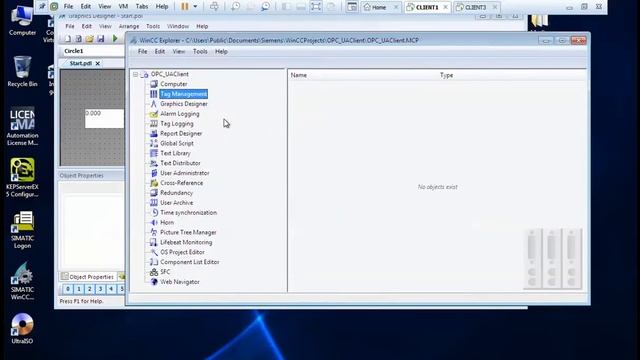The height and width of the screenshot is (360, 640).
Task: Click the Open folder icon in Graphics Designer toolbar
Action: click(89, 39)
